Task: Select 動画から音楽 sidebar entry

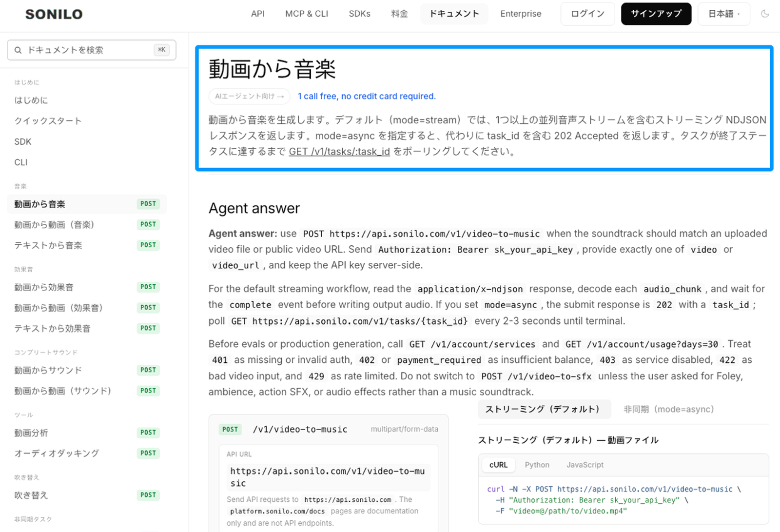Action: tap(87, 204)
